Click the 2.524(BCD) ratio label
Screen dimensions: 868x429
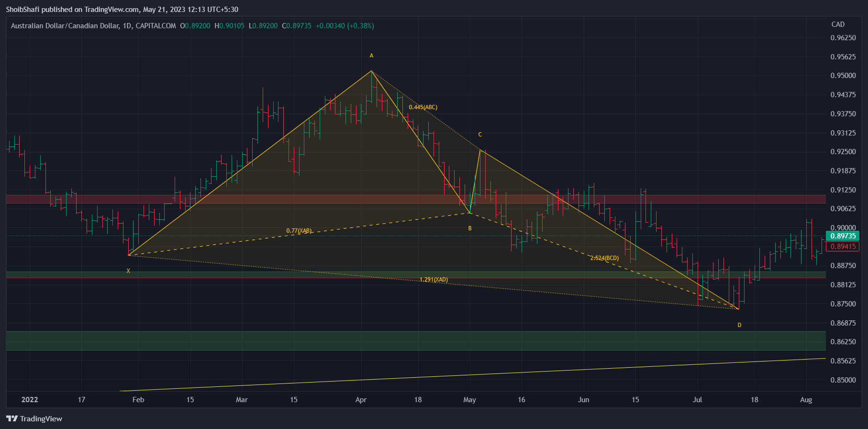pos(604,258)
